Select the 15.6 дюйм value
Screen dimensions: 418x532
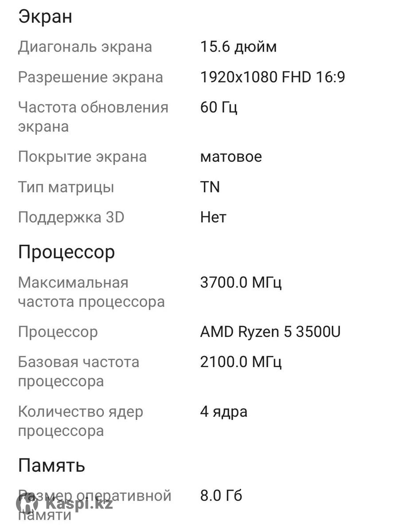coord(238,47)
